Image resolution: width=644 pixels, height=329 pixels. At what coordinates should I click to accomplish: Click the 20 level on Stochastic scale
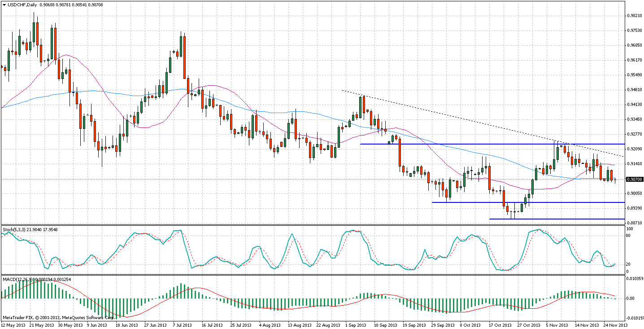click(x=630, y=264)
